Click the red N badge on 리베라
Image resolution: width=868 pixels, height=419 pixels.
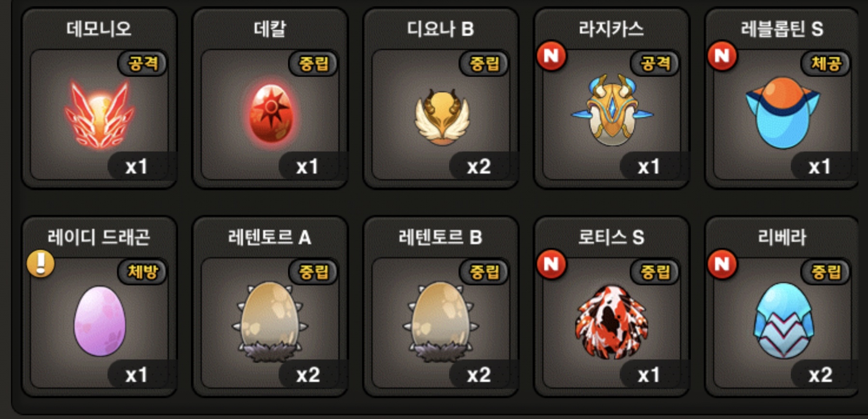(722, 264)
